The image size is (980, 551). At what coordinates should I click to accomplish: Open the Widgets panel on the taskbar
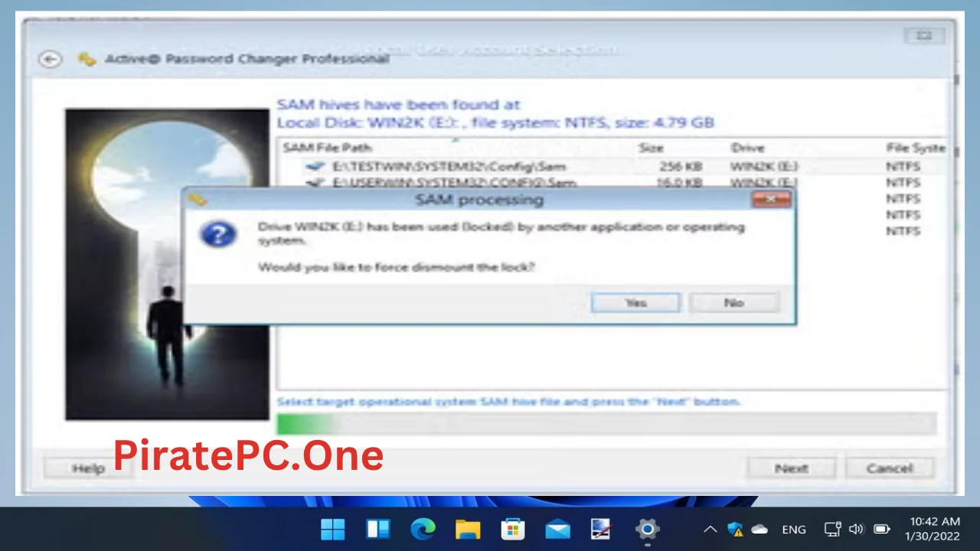[x=378, y=529]
